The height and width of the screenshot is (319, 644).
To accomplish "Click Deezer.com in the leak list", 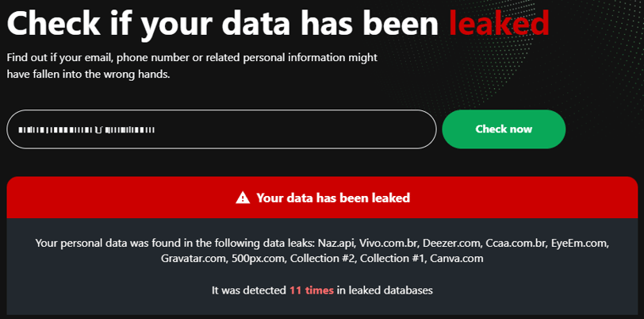I will [x=452, y=243].
